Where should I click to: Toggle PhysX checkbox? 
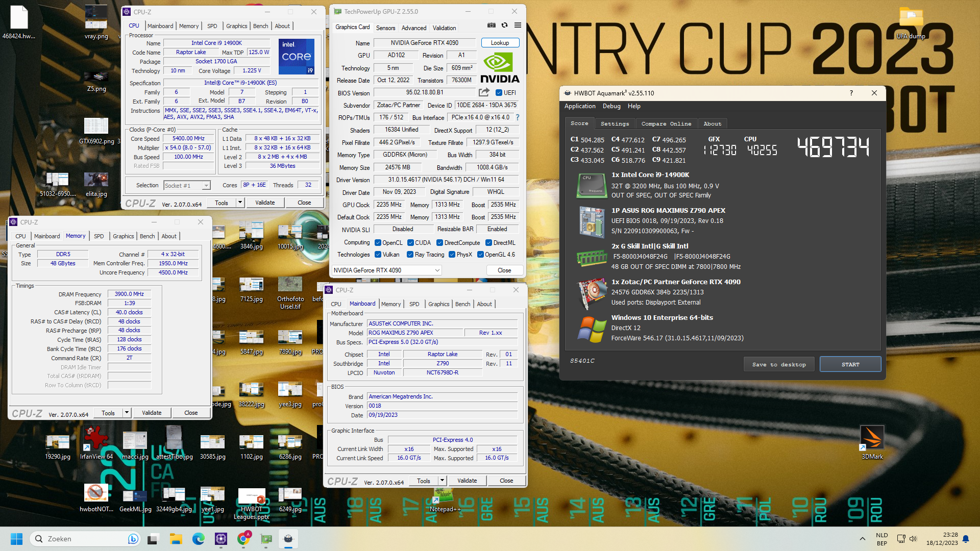click(452, 255)
